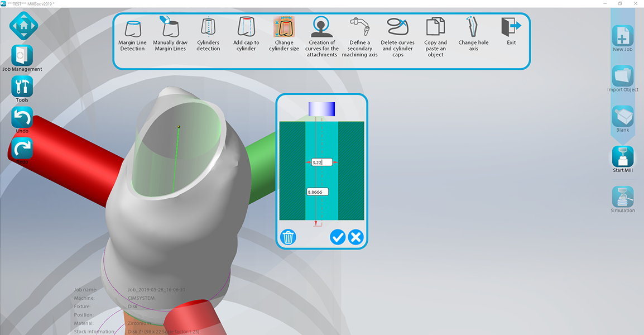Close the MillBox window
The image size is (644, 335).
coord(636,4)
